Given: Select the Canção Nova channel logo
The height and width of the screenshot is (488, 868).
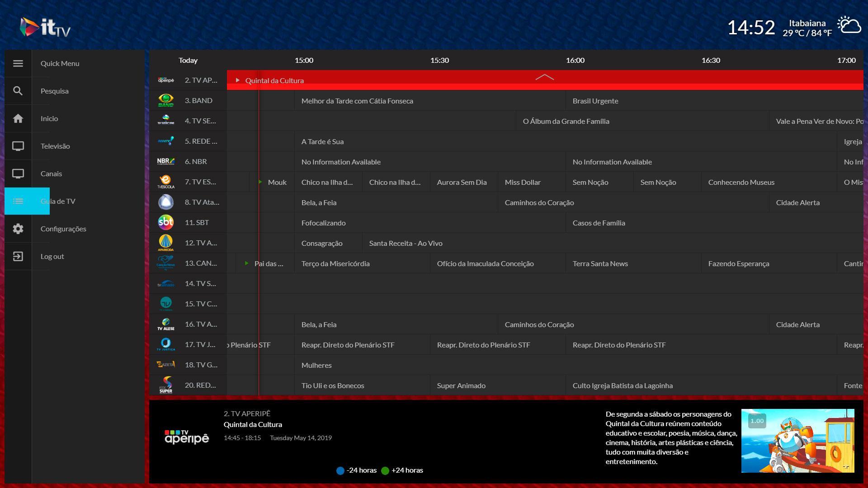Looking at the screenshot, I should point(166,263).
